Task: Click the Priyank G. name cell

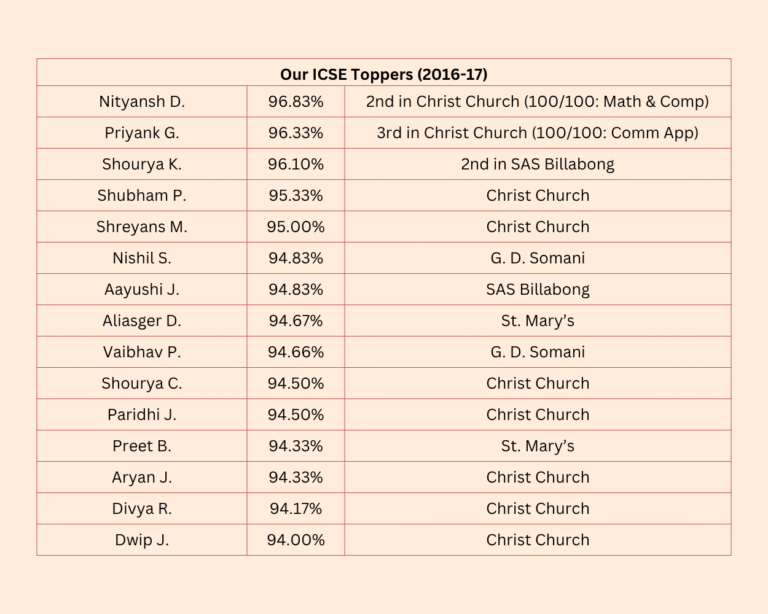Action: (x=142, y=133)
